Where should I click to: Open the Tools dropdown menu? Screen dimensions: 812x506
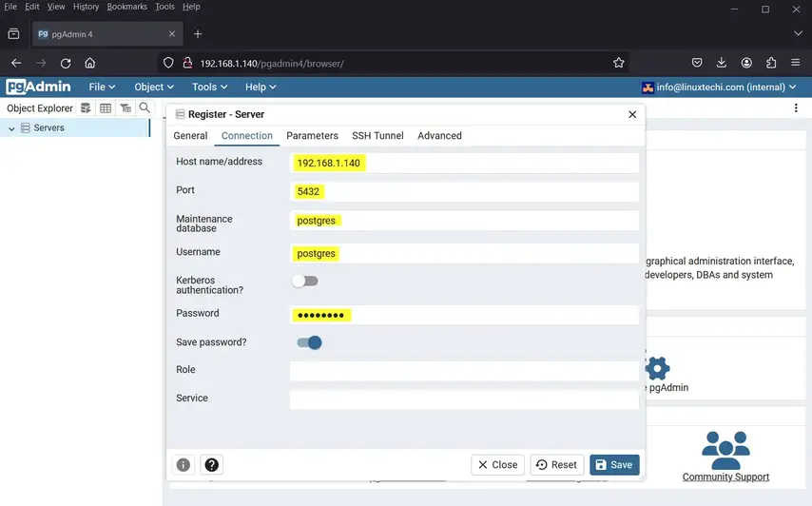coord(210,87)
